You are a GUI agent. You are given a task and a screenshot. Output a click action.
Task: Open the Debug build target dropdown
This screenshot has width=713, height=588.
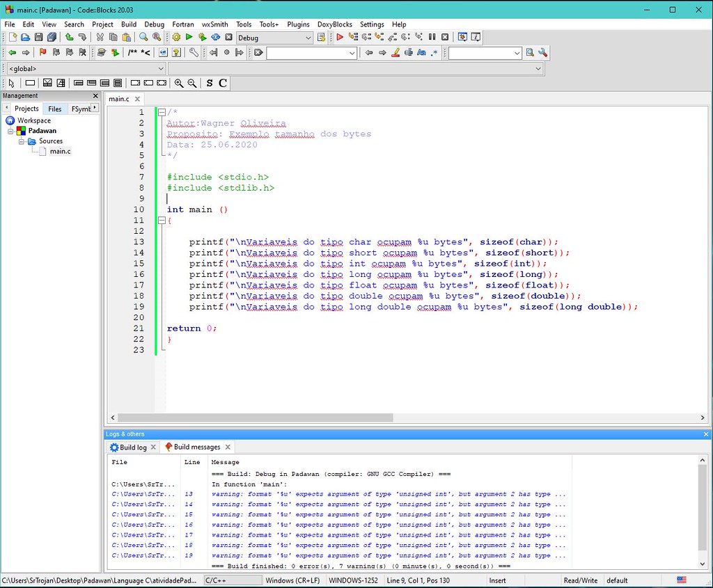point(275,38)
